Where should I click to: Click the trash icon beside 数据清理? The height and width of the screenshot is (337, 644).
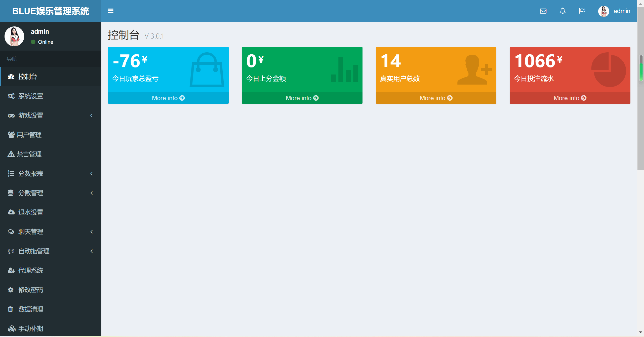point(11,309)
